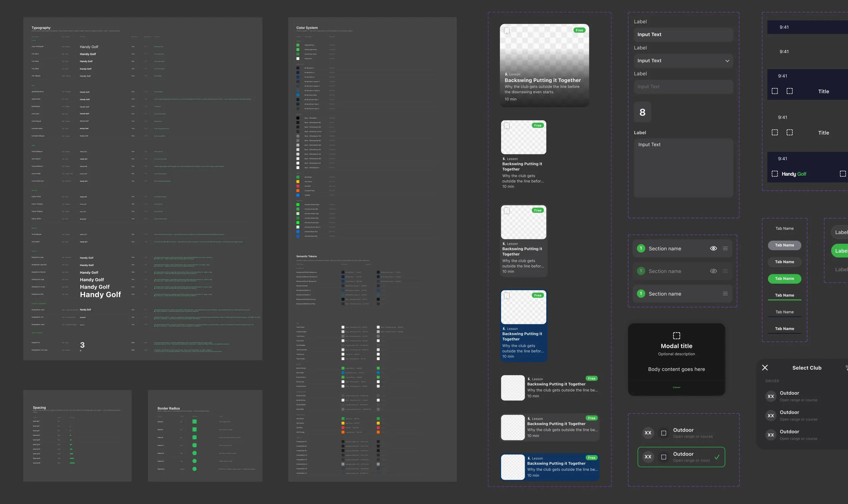Viewport: 848px width, 504px height.
Task: Click Cancel in the modal
Action: [x=676, y=387]
